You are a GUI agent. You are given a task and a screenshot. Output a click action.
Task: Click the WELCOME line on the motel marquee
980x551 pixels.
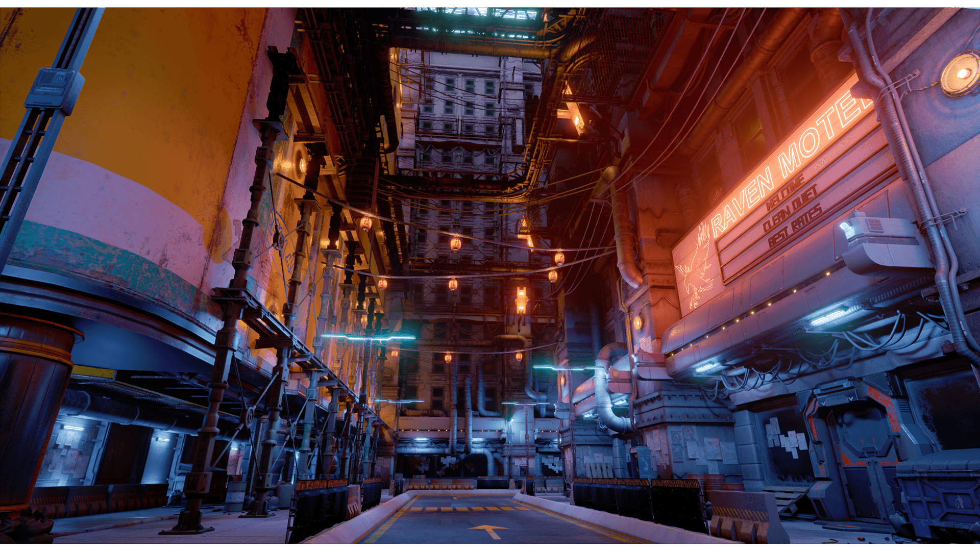click(x=785, y=193)
